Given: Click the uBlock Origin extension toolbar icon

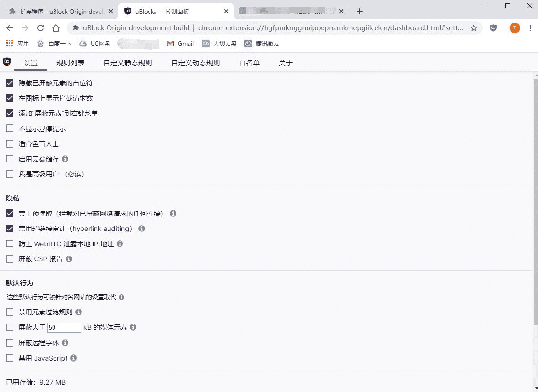Looking at the screenshot, I should click(x=493, y=28).
